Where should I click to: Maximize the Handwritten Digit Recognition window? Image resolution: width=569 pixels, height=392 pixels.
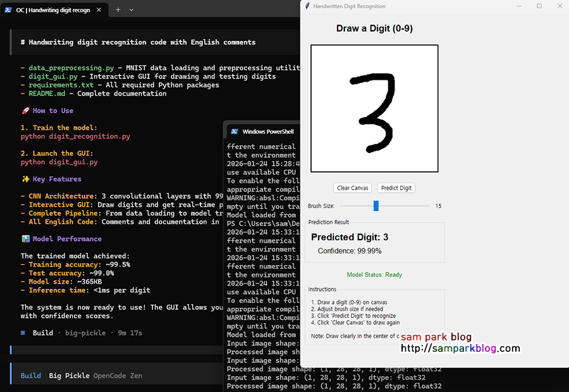539,6
